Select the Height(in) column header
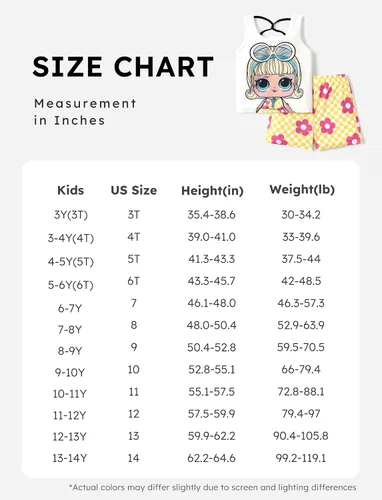382x500 pixels. pos(212,191)
